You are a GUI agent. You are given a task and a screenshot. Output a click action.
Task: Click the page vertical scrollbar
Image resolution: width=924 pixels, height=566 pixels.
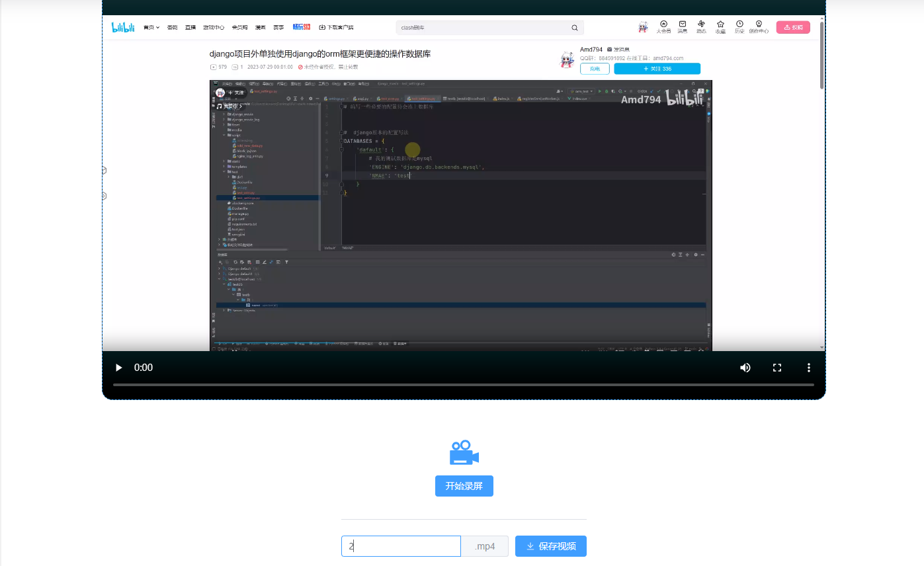(x=822, y=56)
